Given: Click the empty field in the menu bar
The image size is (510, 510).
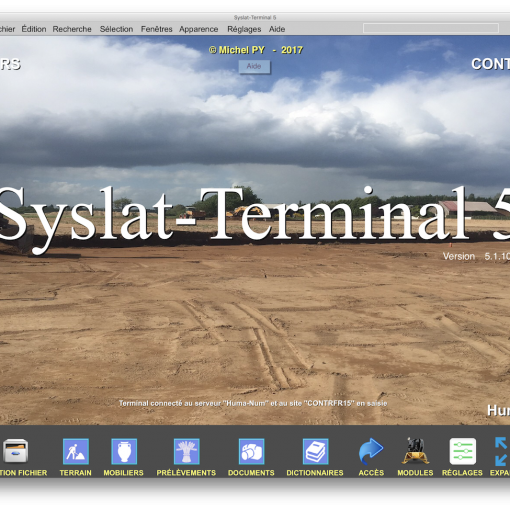Looking at the screenshot, I should coord(431,28).
